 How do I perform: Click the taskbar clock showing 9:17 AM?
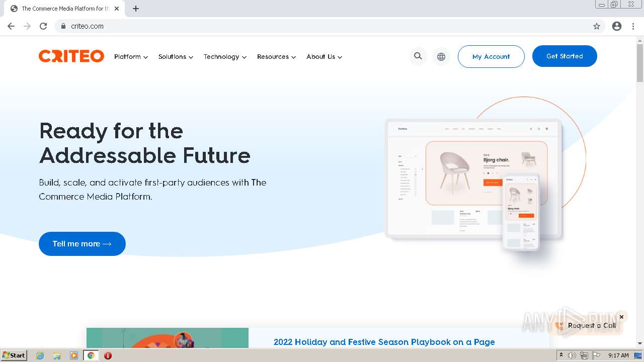(618, 355)
